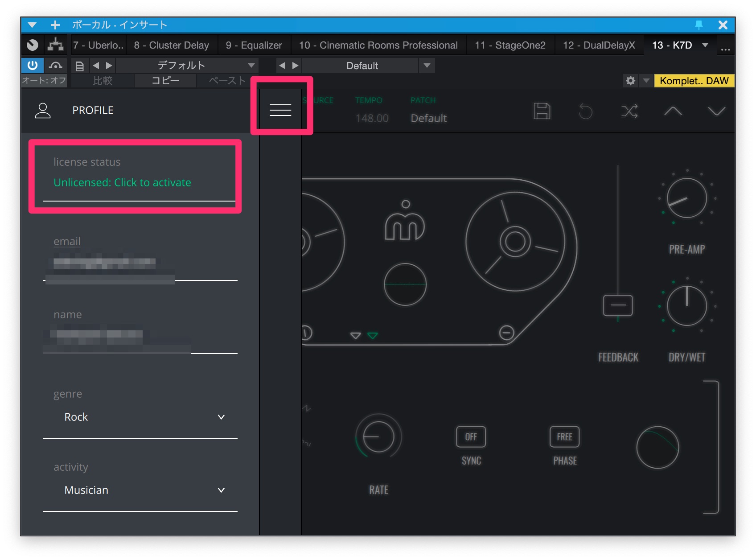Select previous patch with up chevron
Screen dimensions: 756x560
click(x=673, y=111)
